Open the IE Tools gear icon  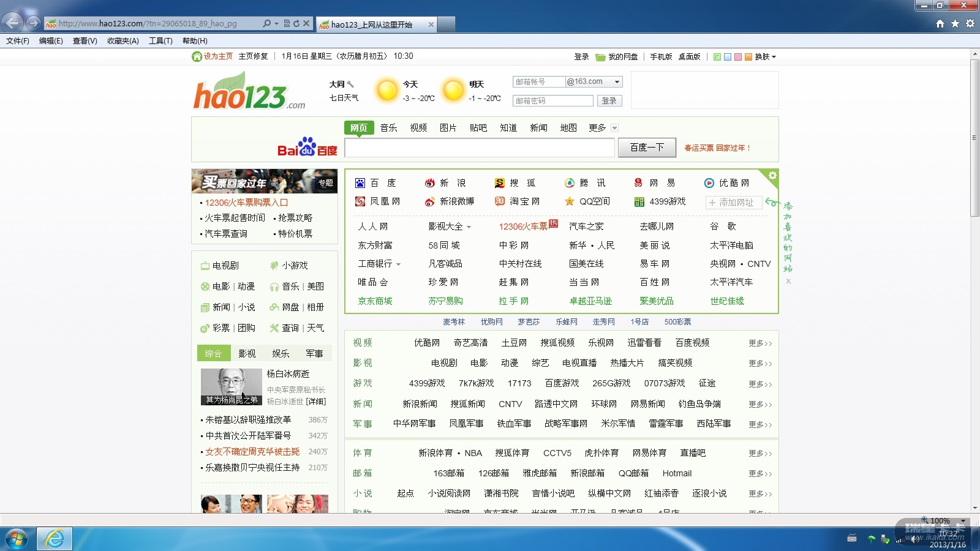pyautogui.click(x=970, y=23)
